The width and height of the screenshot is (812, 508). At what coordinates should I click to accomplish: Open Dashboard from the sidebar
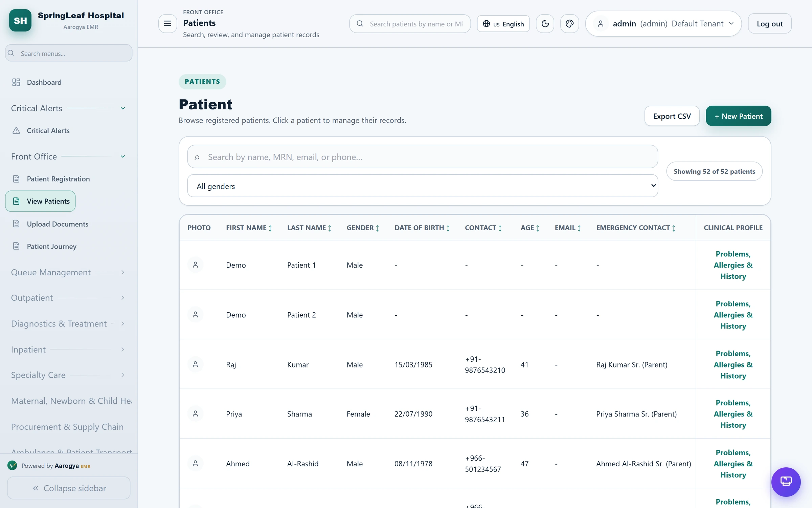coord(44,82)
